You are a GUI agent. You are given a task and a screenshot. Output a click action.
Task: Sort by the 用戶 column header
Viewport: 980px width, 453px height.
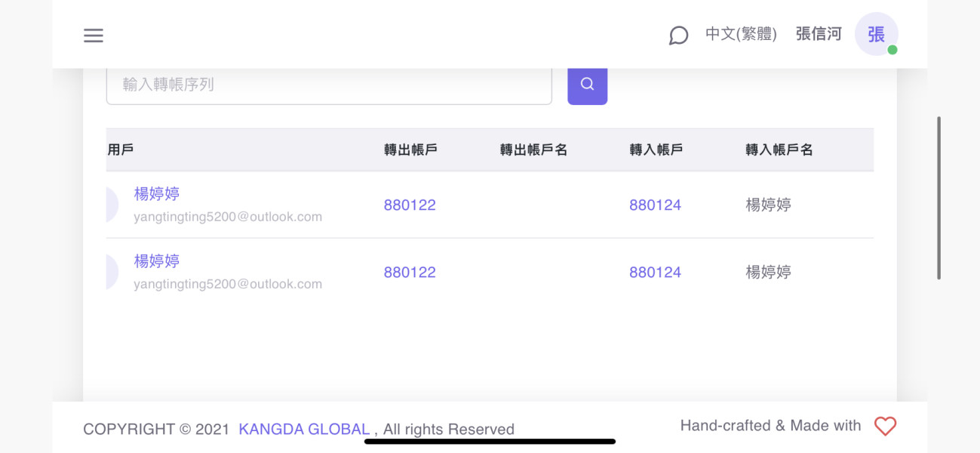click(121, 149)
